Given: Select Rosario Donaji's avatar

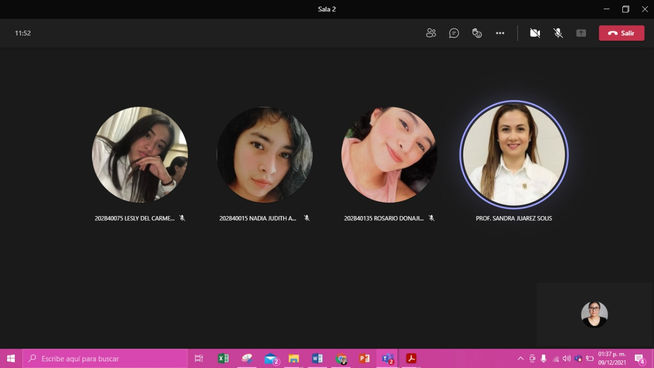Looking at the screenshot, I should [389, 154].
